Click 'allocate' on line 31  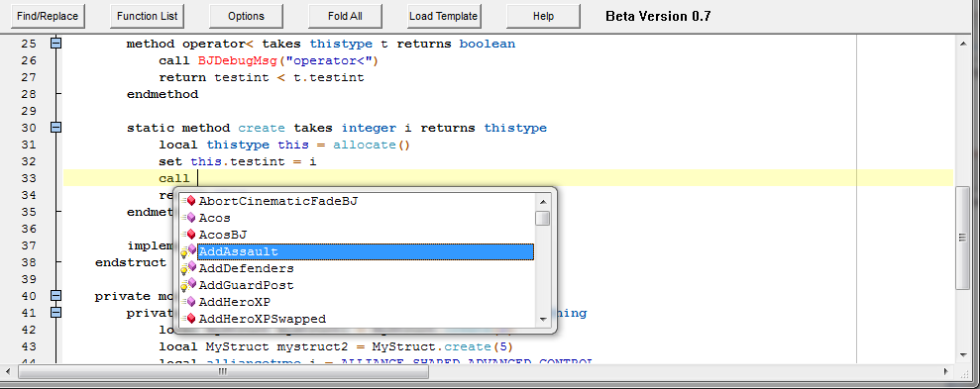365,145
